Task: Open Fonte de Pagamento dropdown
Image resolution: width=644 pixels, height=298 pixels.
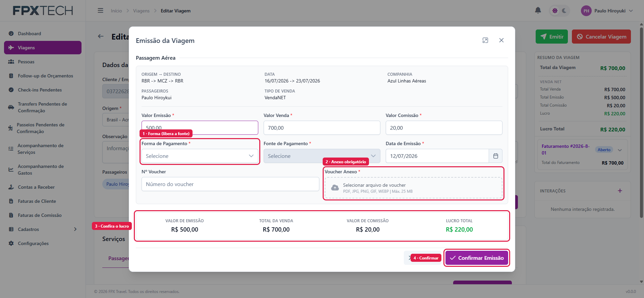Action: [x=322, y=156]
